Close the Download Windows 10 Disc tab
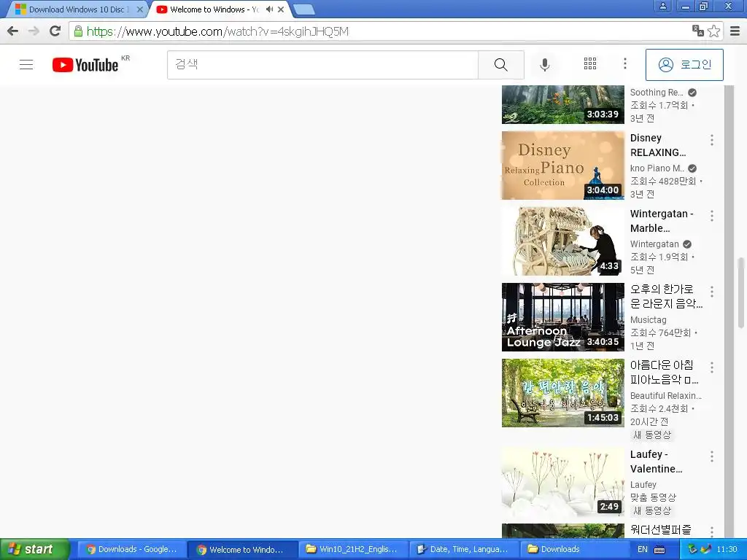This screenshot has width=747, height=560. click(x=139, y=9)
